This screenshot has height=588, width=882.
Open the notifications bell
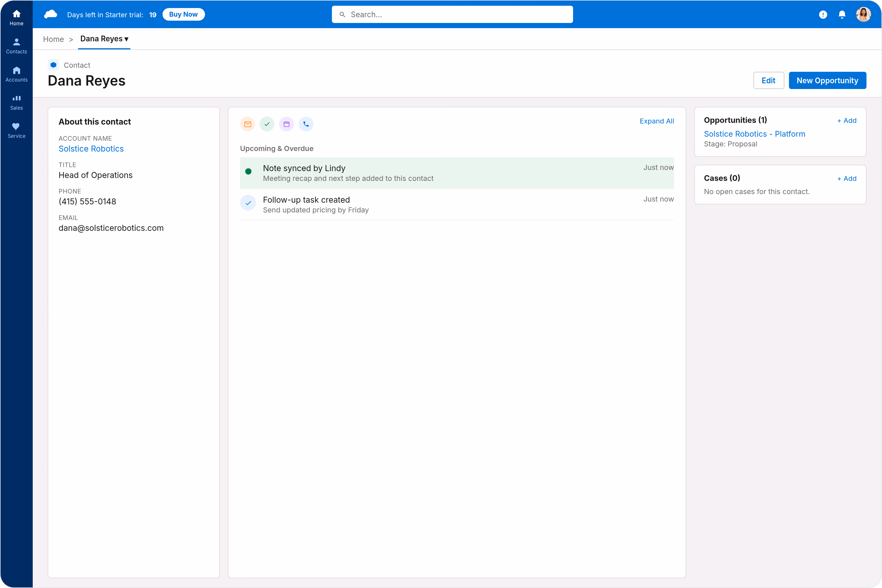click(842, 15)
